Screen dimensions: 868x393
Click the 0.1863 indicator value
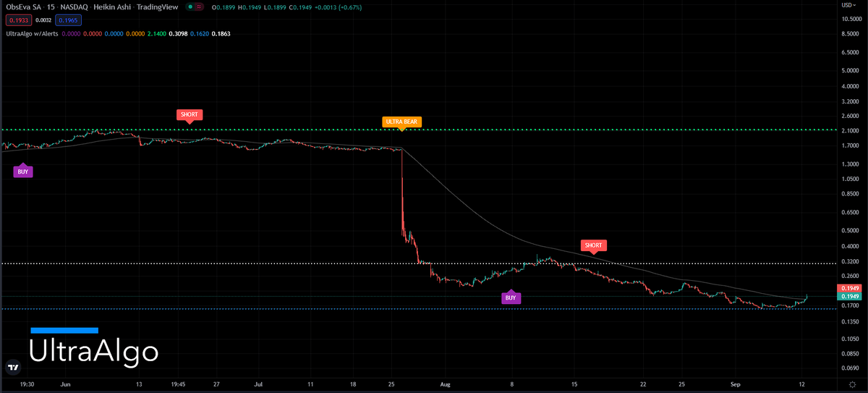click(221, 33)
